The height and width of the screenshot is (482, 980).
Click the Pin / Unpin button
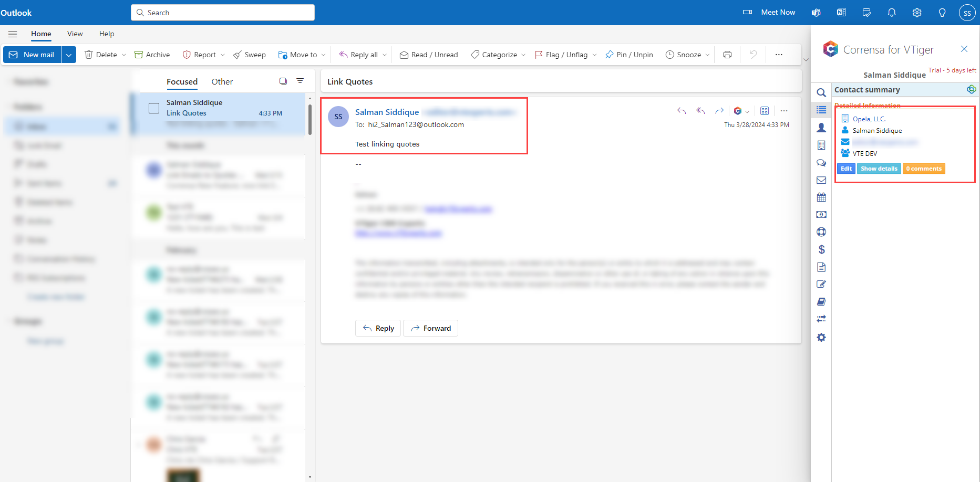629,55
